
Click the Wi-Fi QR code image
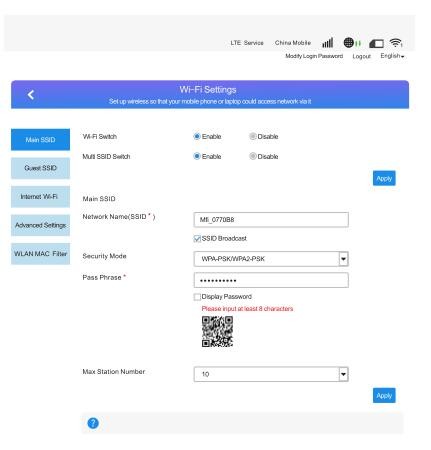coord(217,332)
